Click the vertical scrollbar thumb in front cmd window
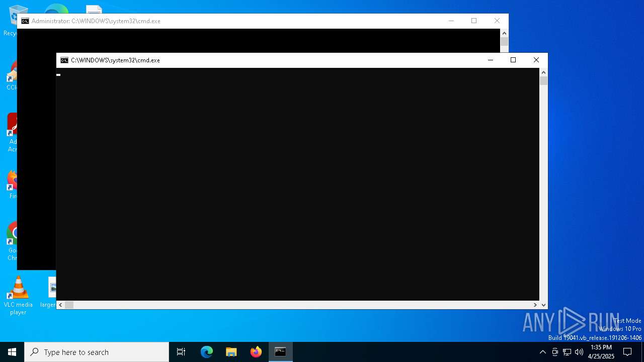644x362 pixels. (x=543, y=81)
